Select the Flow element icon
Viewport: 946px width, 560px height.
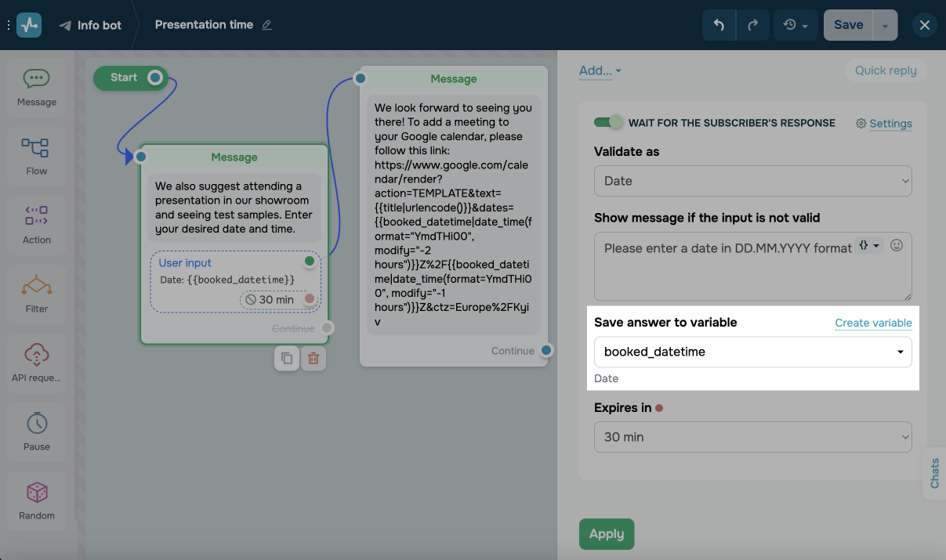pos(37,156)
